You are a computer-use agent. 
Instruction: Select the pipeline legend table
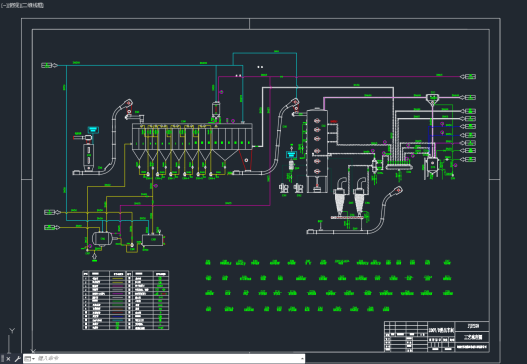(x=126, y=300)
